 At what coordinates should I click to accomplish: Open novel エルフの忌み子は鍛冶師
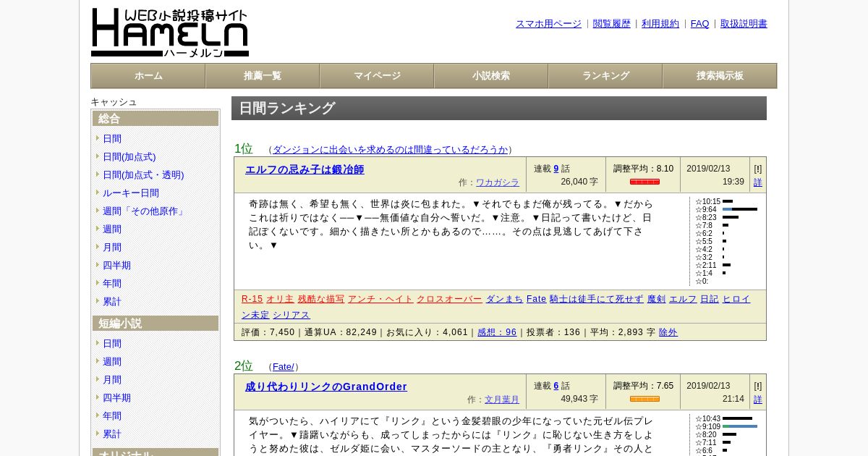305,169
